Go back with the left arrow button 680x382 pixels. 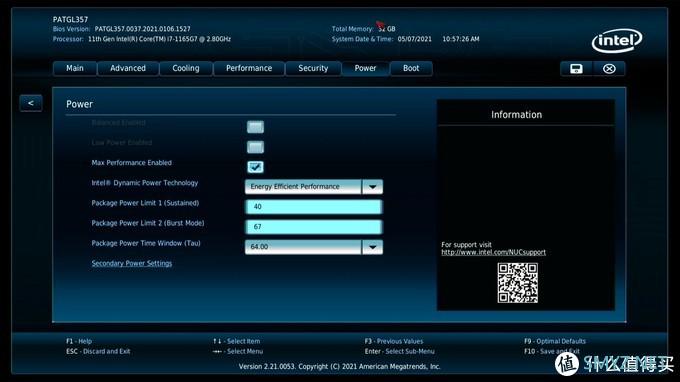[x=31, y=103]
